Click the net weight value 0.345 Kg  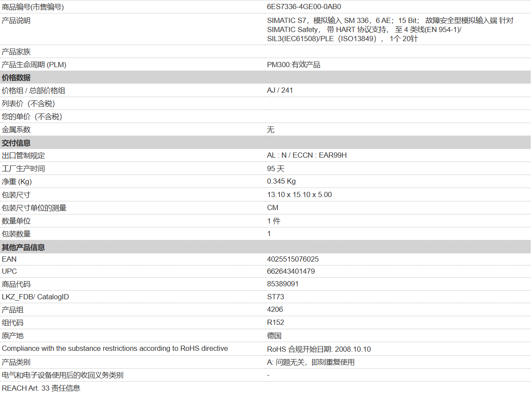coord(281,181)
